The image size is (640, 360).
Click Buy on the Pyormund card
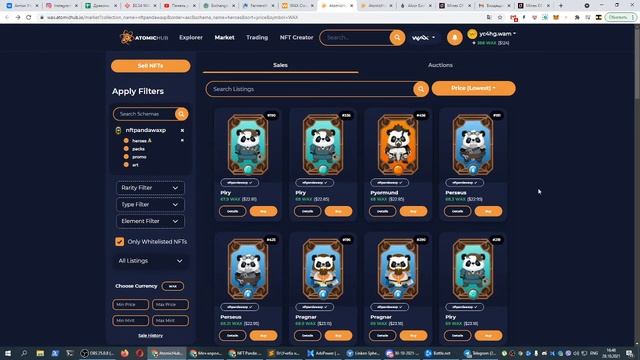pyautogui.click(x=413, y=211)
